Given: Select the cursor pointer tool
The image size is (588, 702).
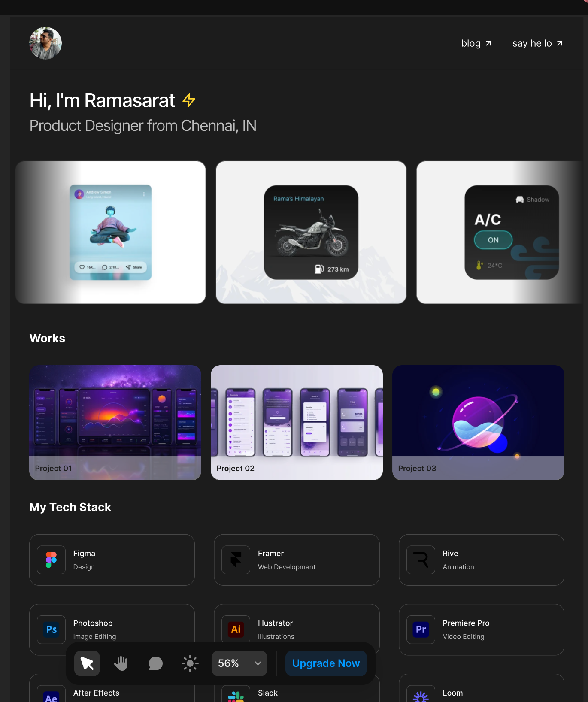Looking at the screenshot, I should (x=87, y=663).
